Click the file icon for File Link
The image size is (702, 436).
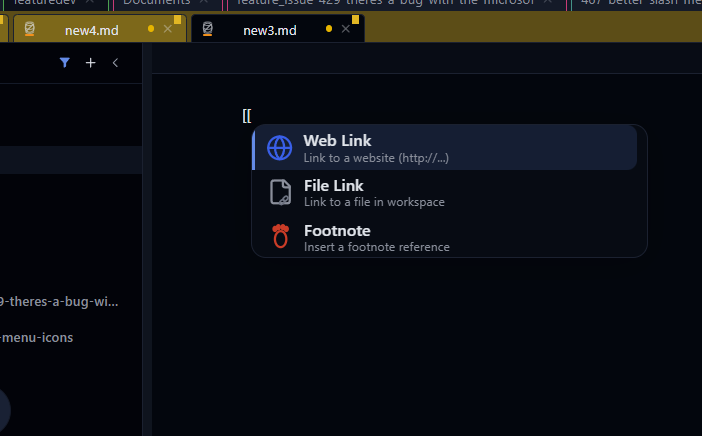point(280,192)
